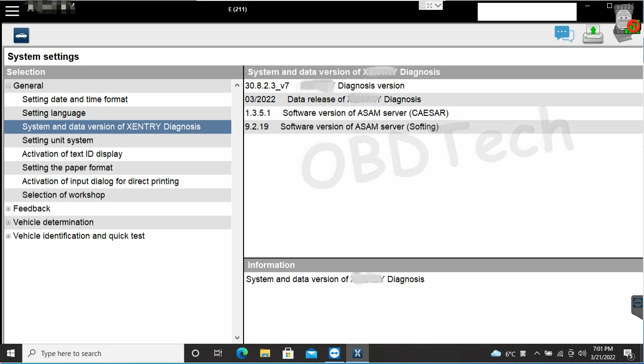
Task: Open Microsoft Store from the taskbar
Action: pyautogui.click(x=288, y=354)
